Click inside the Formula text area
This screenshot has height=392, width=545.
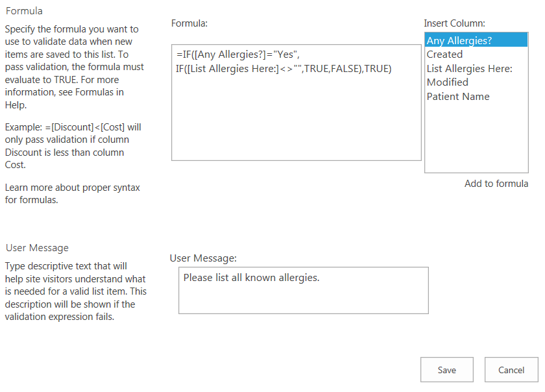(x=296, y=103)
